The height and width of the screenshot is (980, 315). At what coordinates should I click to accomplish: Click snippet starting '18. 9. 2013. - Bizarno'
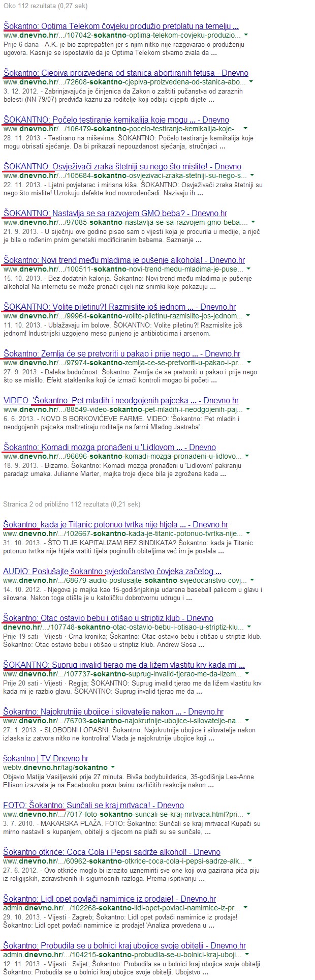click(x=122, y=469)
